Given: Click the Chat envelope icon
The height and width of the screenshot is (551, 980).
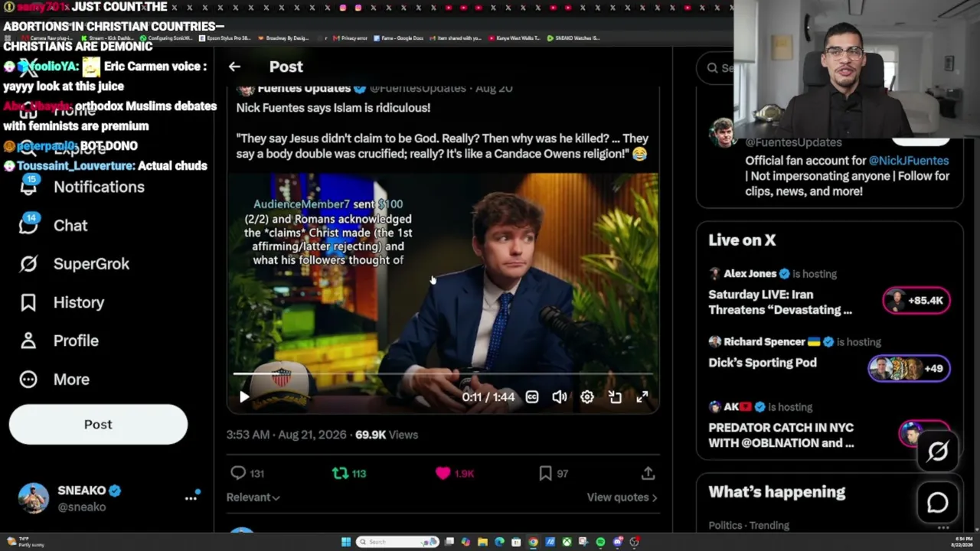Looking at the screenshot, I should 28,225.
